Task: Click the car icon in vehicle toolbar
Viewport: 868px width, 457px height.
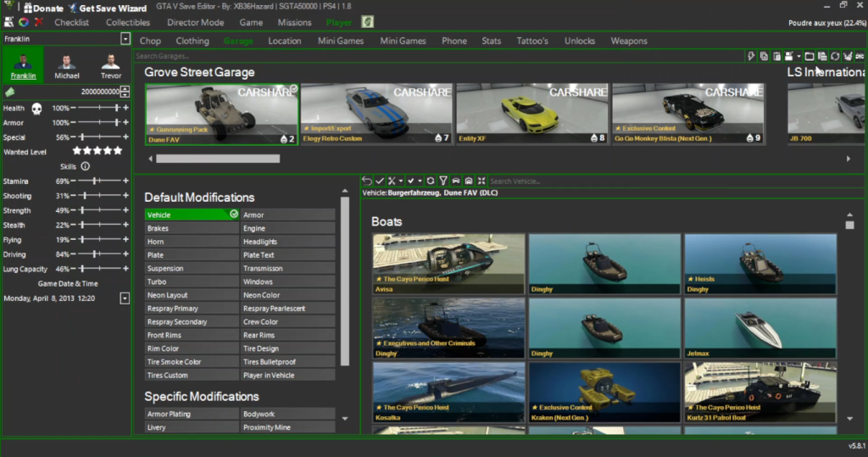Action: (456, 181)
